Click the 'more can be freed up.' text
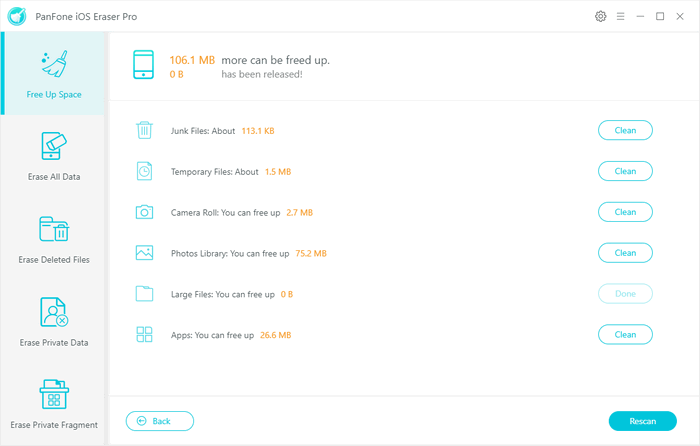700x446 pixels. (275, 60)
